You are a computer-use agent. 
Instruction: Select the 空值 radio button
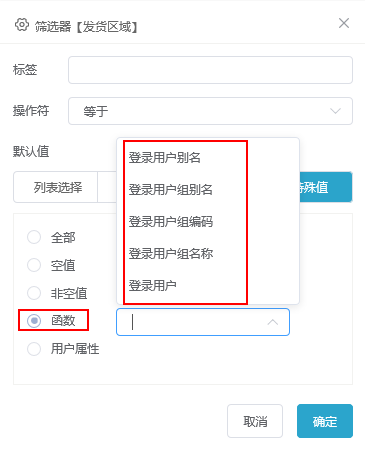click(x=34, y=265)
